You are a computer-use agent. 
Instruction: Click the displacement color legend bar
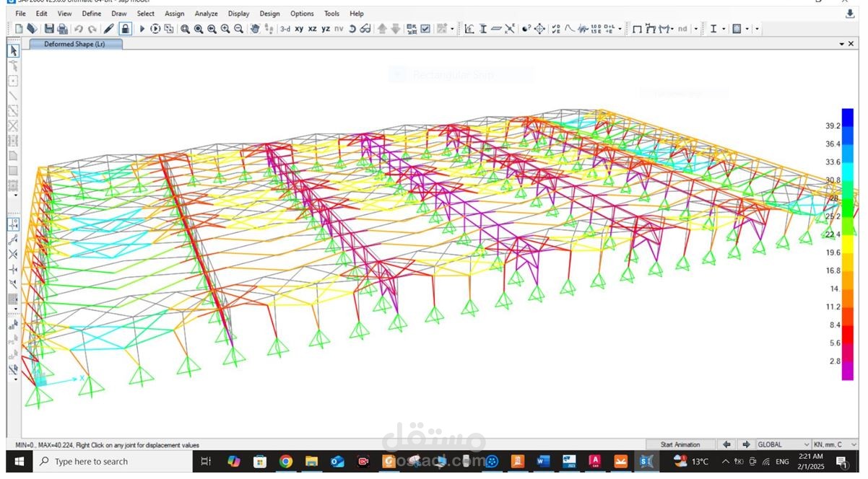[847, 244]
